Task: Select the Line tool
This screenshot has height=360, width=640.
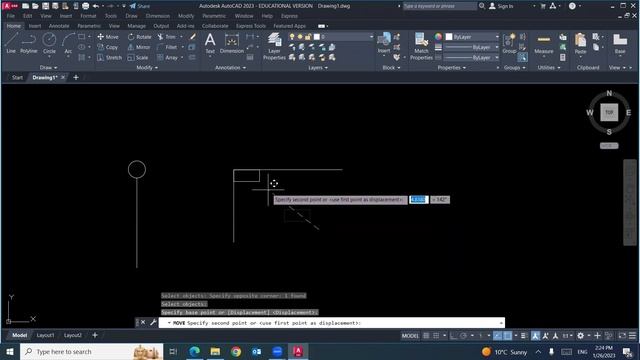Action: click(x=11, y=43)
